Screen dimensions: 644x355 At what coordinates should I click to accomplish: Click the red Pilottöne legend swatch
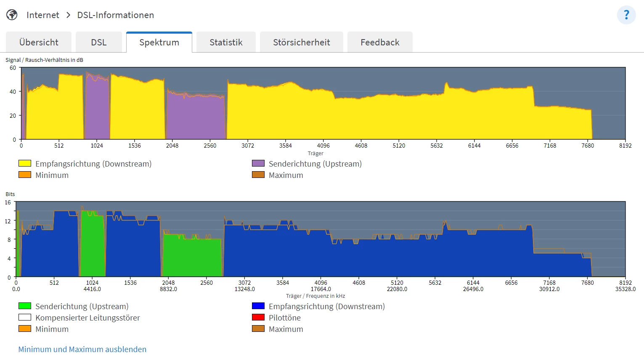pyautogui.click(x=258, y=317)
